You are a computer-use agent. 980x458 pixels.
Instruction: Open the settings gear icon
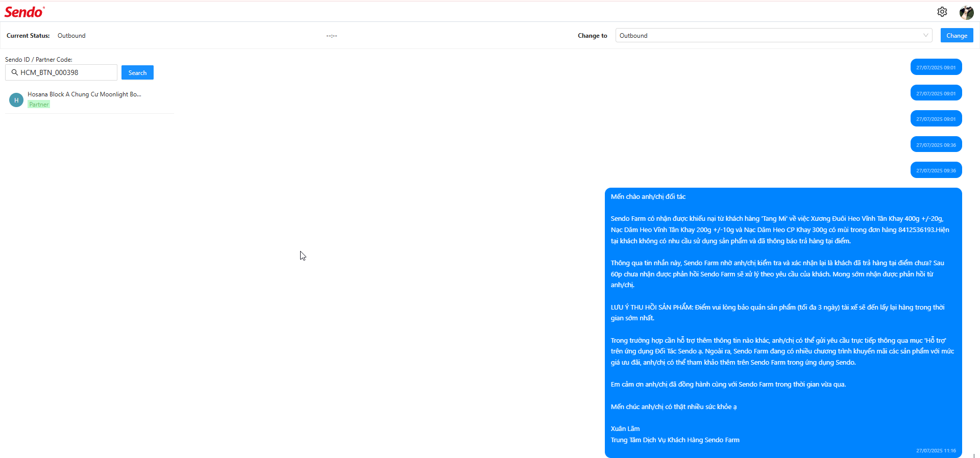(942, 12)
